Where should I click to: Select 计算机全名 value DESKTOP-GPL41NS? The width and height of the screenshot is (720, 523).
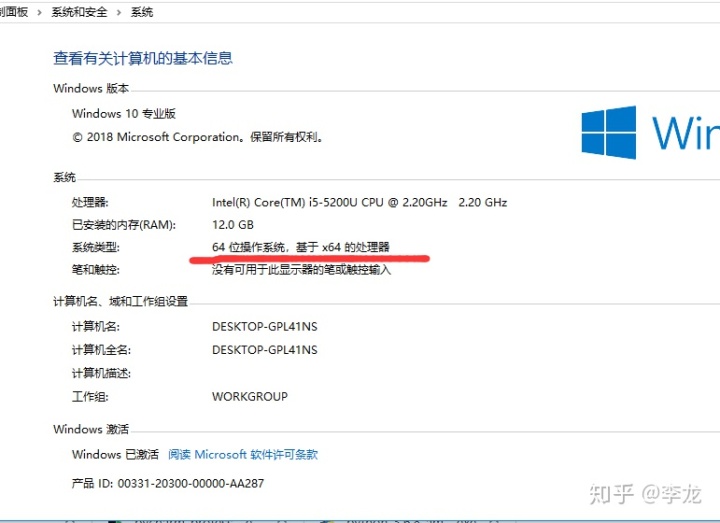click(x=264, y=350)
